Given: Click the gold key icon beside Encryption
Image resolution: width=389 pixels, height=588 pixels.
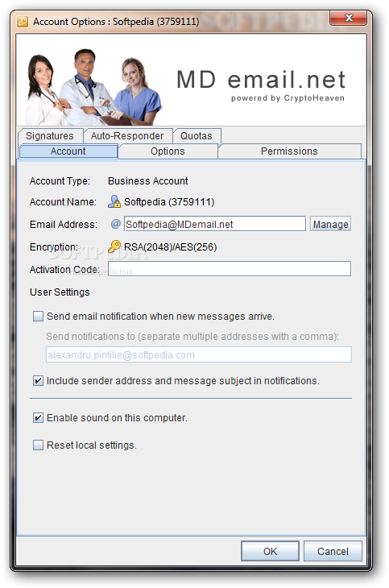Looking at the screenshot, I should [x=114, y=246].
